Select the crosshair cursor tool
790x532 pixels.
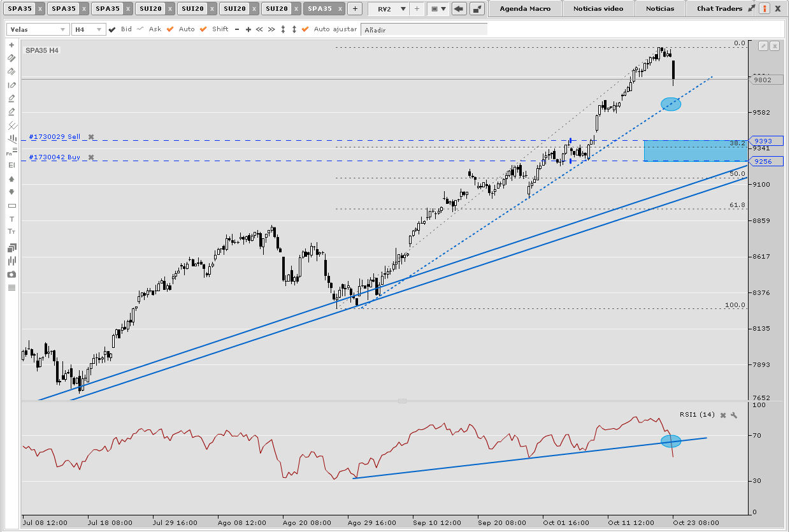11,45
